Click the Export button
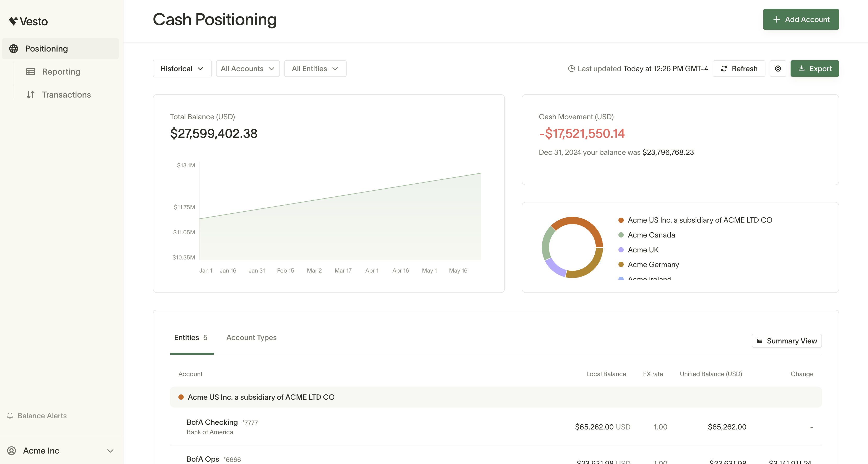 tap(814, 69)
